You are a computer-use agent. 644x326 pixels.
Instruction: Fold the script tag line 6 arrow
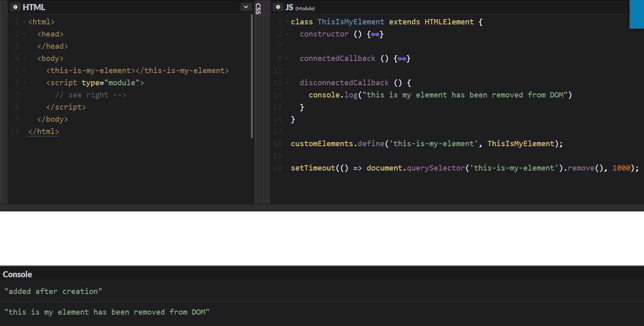point(24,83)
